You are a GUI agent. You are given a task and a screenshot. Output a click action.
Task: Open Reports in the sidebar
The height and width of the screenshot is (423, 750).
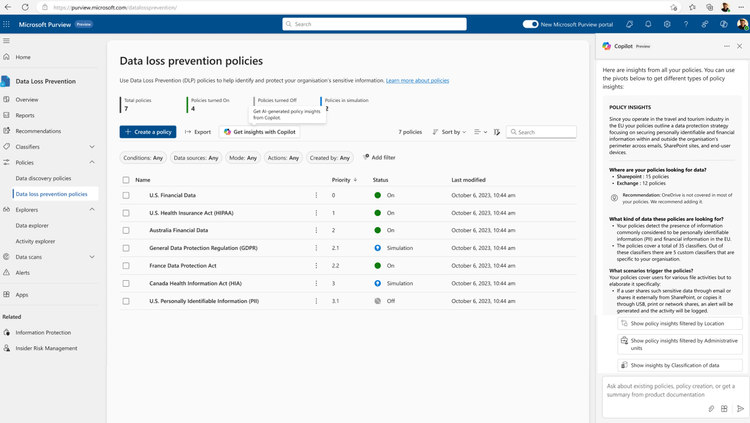click(25, 115)
